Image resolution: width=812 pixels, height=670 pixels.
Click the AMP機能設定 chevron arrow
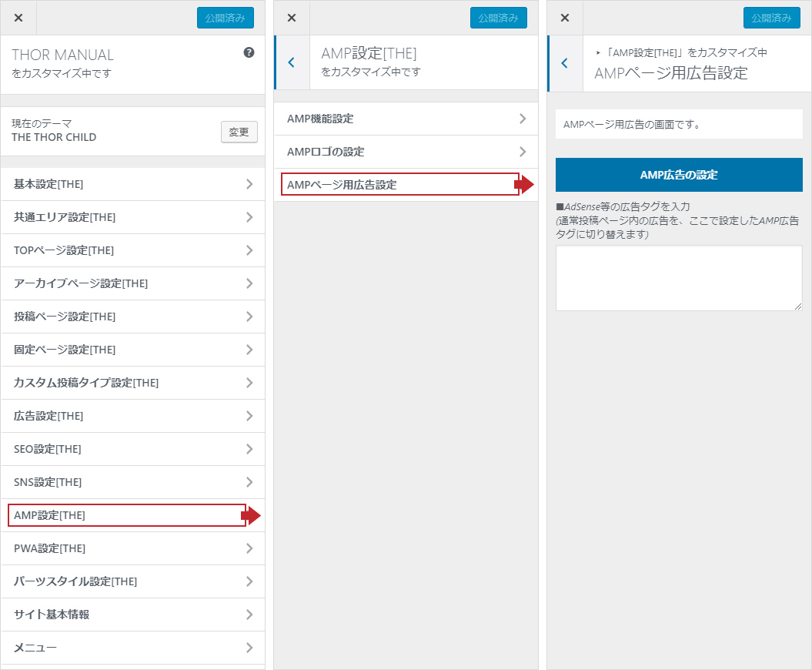tap(523, 119)
